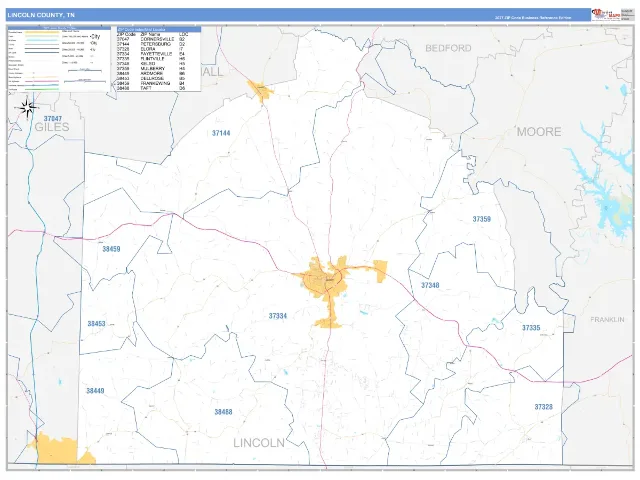Select KELSO row in ZIP index table

[151, 64]
